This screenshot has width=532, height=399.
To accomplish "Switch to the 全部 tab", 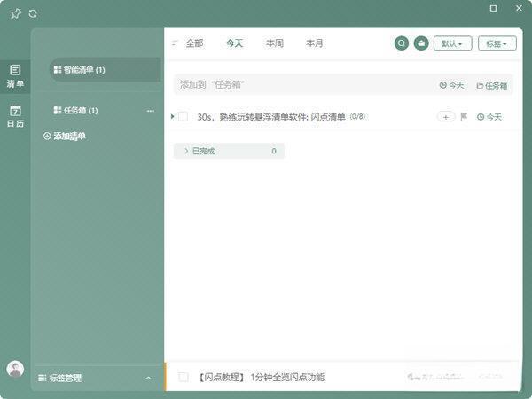I will coord(194,43).
